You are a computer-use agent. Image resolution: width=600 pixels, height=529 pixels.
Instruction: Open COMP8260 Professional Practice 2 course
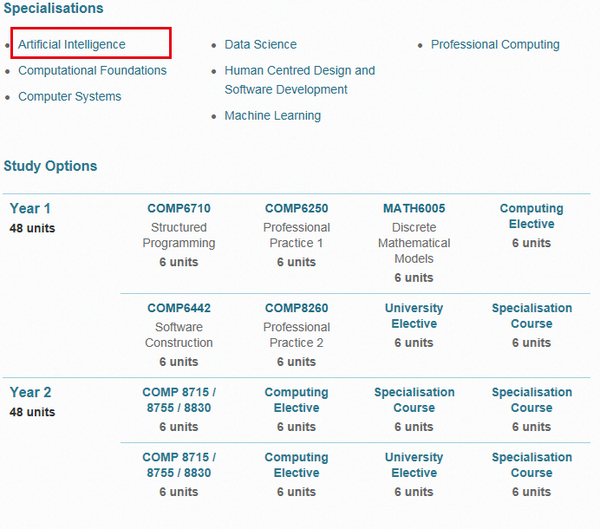tap(296, 308)
